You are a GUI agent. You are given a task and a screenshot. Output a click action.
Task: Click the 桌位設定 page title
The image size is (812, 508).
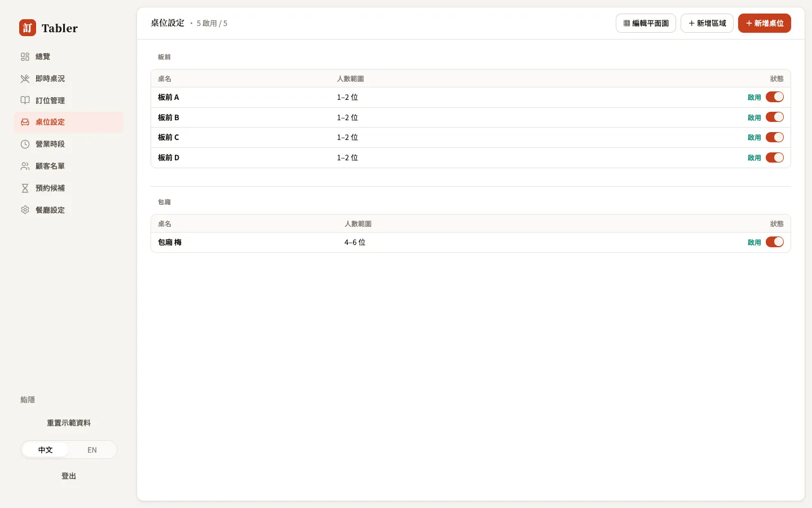pos(167,23)
